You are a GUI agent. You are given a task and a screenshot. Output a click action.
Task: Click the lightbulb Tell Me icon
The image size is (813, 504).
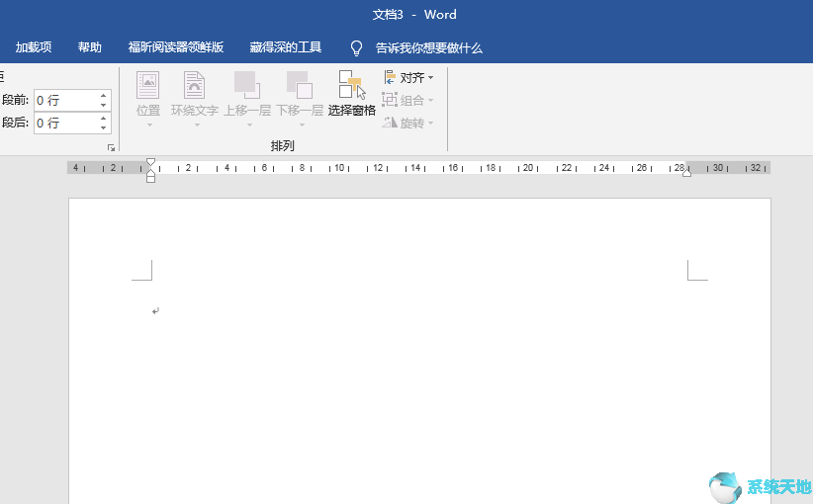click(x=356, y=48)
